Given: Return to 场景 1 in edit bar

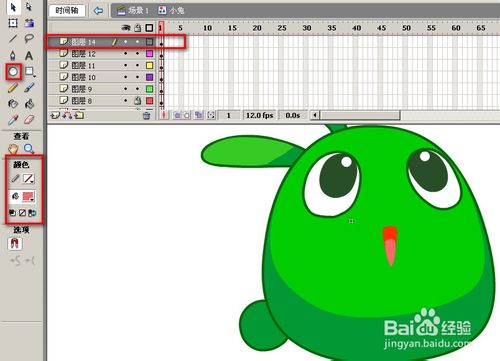Looking at the screenshot, I should 133,10.
